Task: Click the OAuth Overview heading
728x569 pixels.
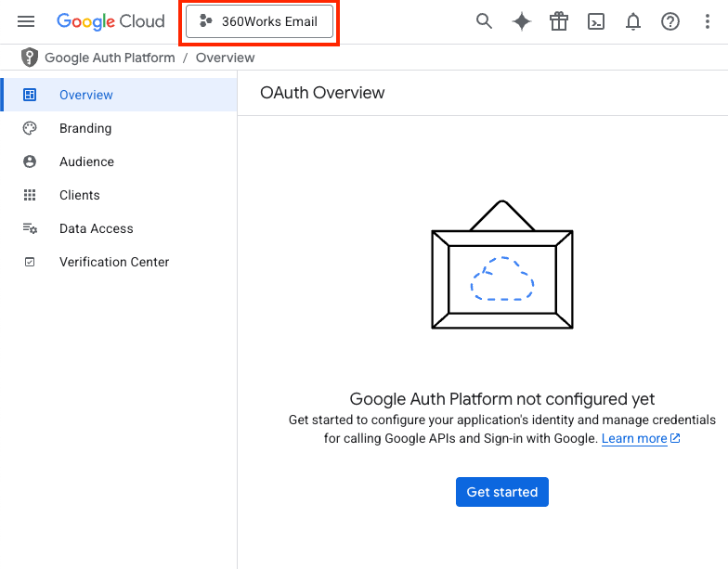Action: (322, 93)
